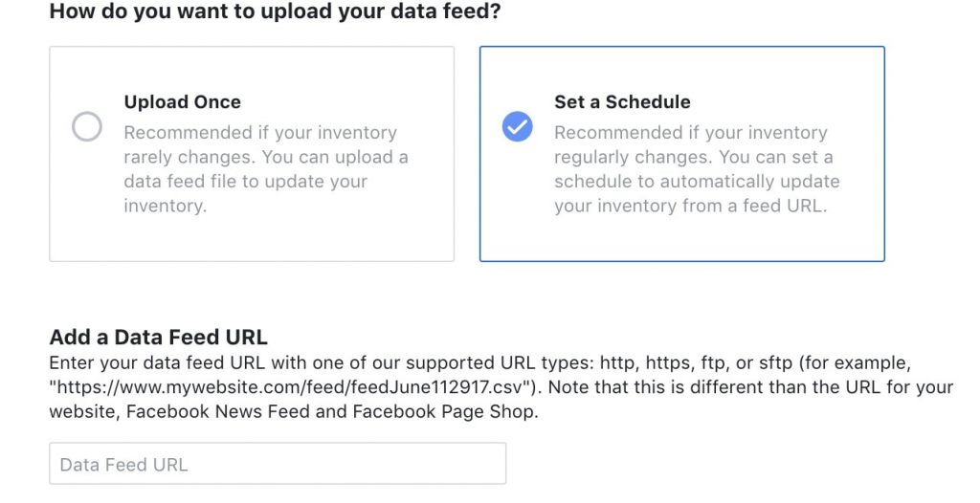Screen dimensions: 980x503
Task: Click the 'Add a Data Feed URL' heading
Action: pos(158,338)
